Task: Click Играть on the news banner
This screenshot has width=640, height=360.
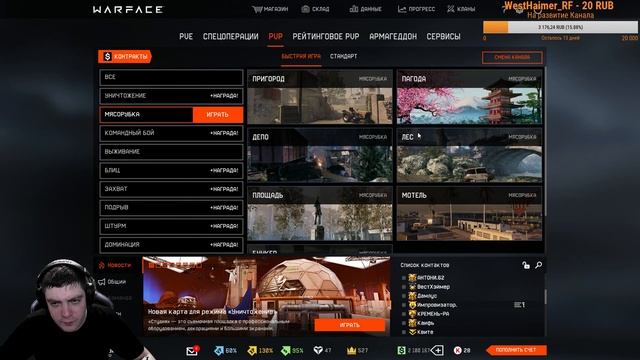Action: (x=349, y=325)
